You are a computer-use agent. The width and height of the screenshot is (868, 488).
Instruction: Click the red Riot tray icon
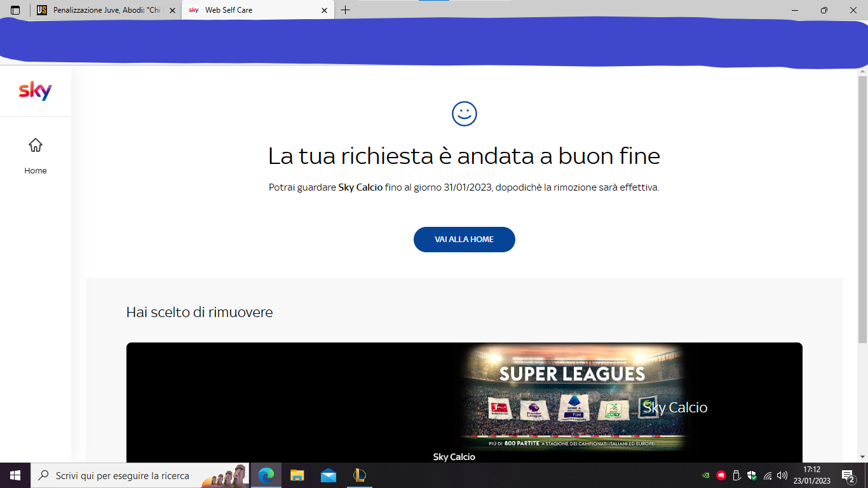(721, 475)
